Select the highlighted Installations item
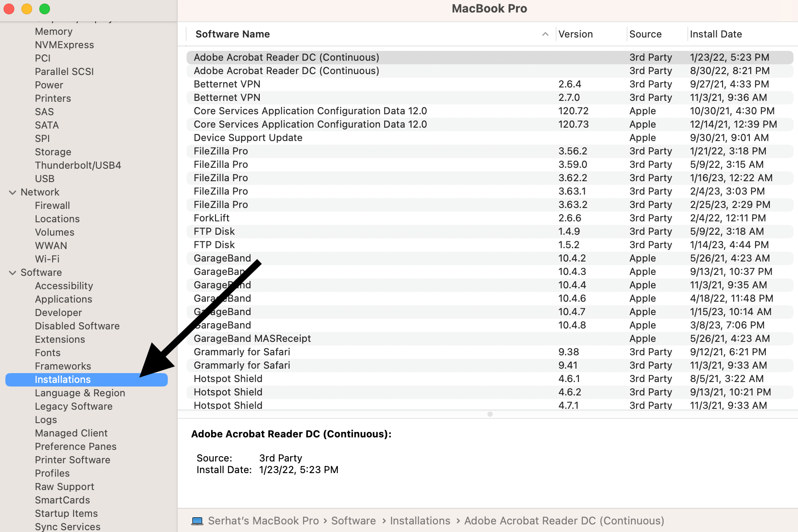Screen dimensions: 798x532 [87, 380]
